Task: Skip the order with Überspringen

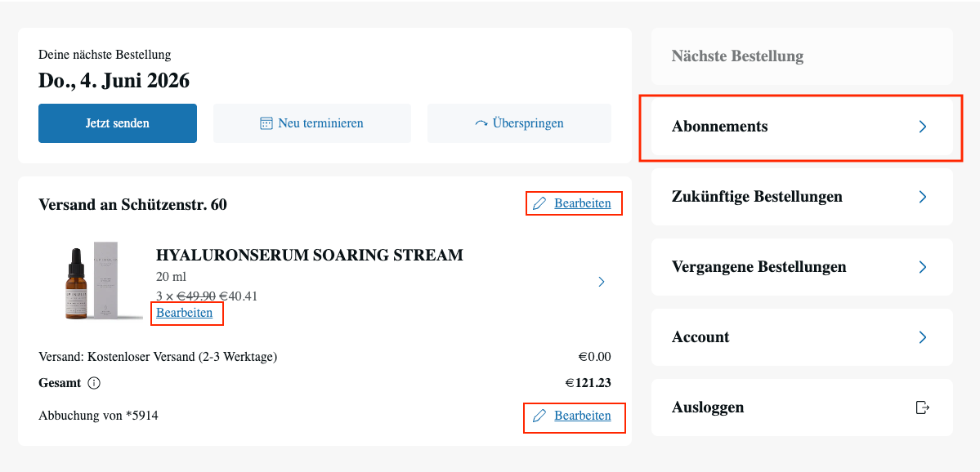Action: click(x=519, y=123)
